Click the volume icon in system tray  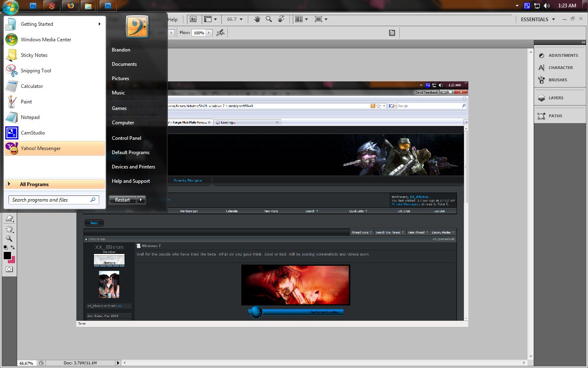pyautogui.click(x=547, y=6)
